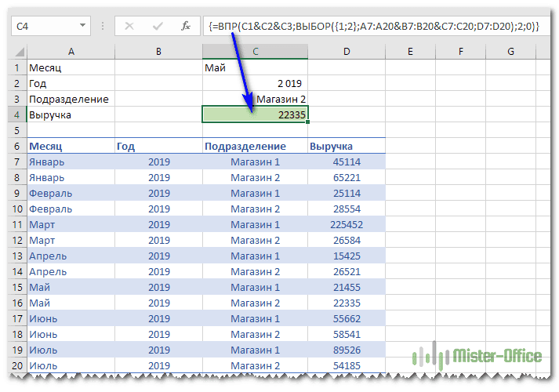Select column A header
559x392 pixels.
(x=71, y=52)
